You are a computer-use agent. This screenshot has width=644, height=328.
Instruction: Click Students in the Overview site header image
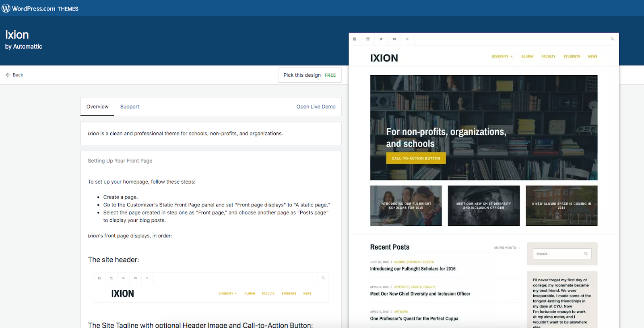click(289, 294)
